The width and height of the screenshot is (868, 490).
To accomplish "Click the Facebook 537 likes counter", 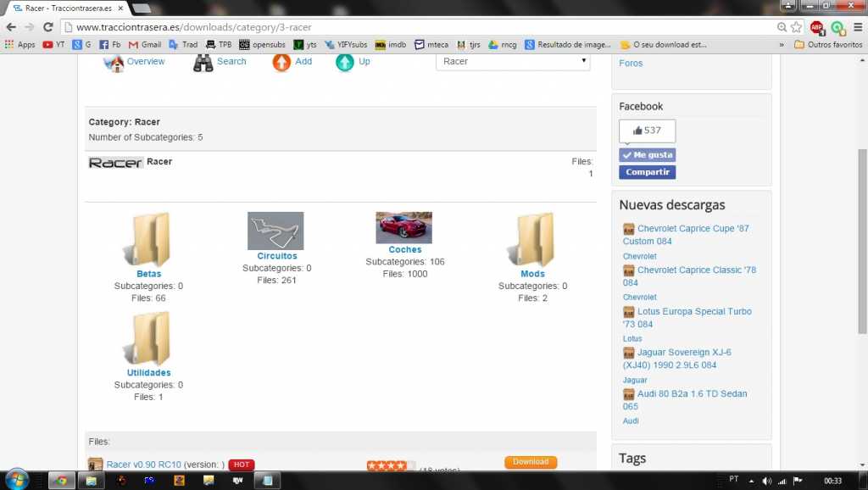I will [647, 131].
